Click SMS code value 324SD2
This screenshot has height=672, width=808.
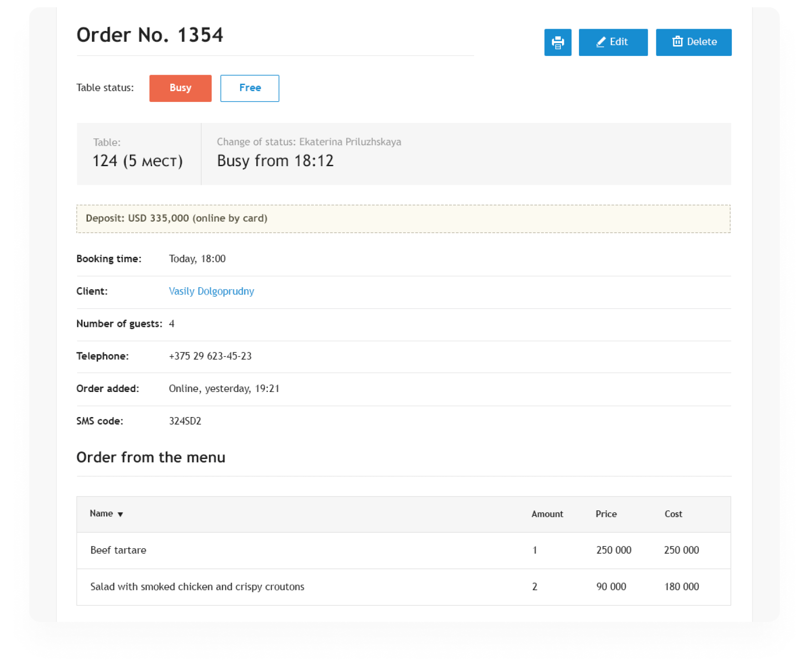(185, 421)
